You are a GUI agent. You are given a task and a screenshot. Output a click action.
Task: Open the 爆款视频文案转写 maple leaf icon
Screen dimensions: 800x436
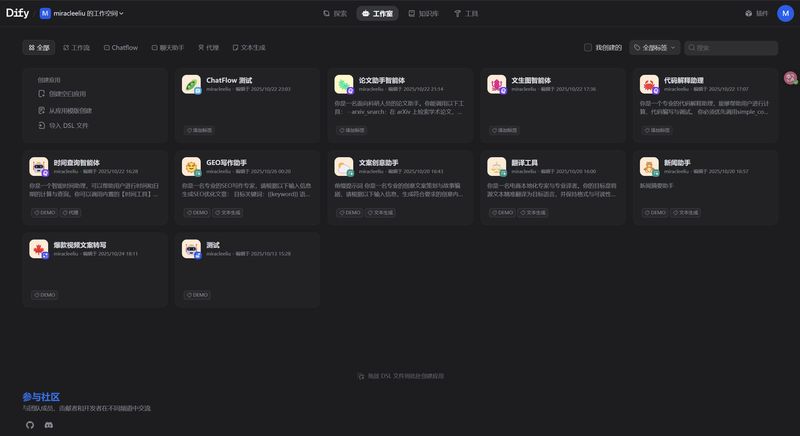(39, 249)
